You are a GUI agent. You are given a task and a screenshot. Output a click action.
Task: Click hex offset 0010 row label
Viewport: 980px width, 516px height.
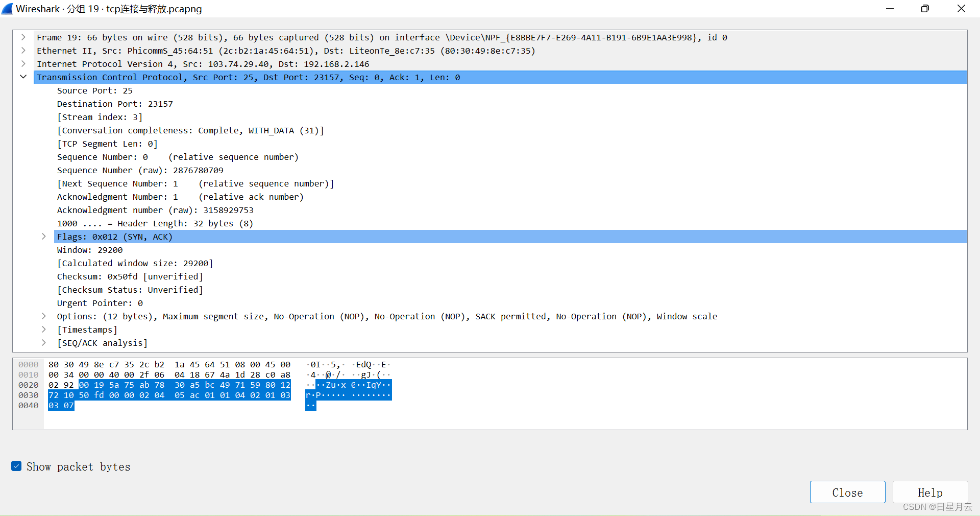click(x=29, y=374)
